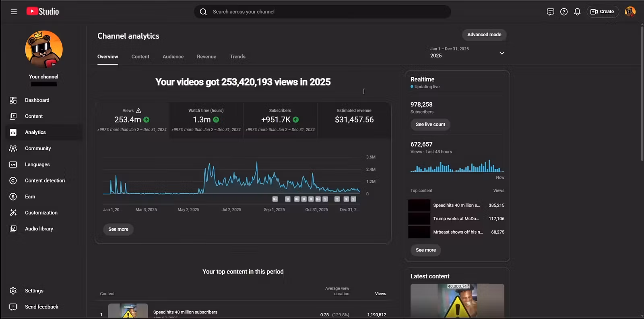Click the Advanced mode button
644x319 pixels.
(x=484, y=35)
